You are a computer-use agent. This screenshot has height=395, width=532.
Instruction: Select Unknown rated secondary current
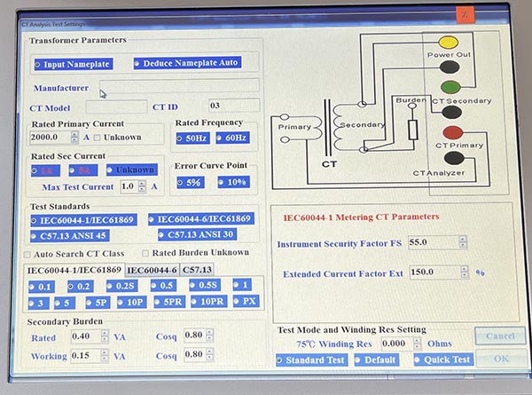click(x=131, y=170)
